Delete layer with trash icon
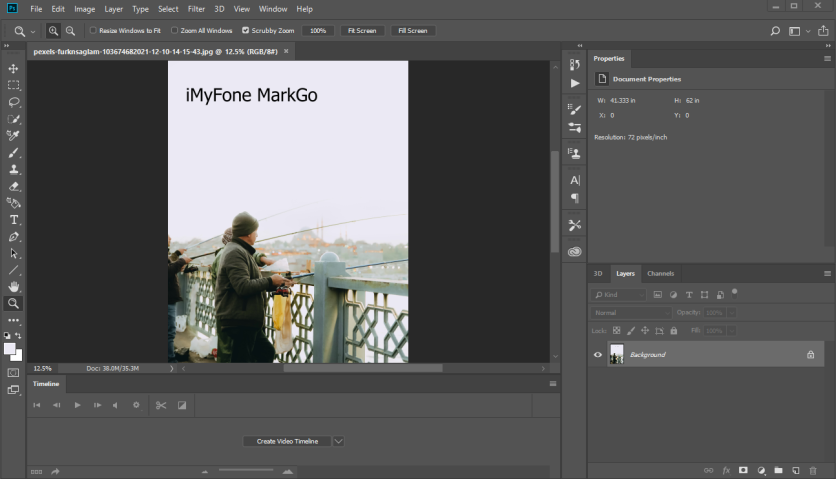 pos(813,470)
